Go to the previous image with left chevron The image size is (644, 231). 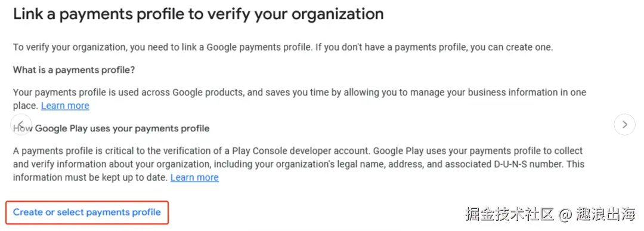click(x=20, y=125)
